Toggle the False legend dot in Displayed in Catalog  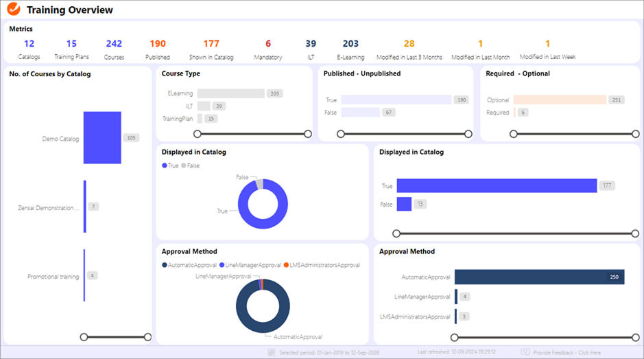(x=184, y=165)
